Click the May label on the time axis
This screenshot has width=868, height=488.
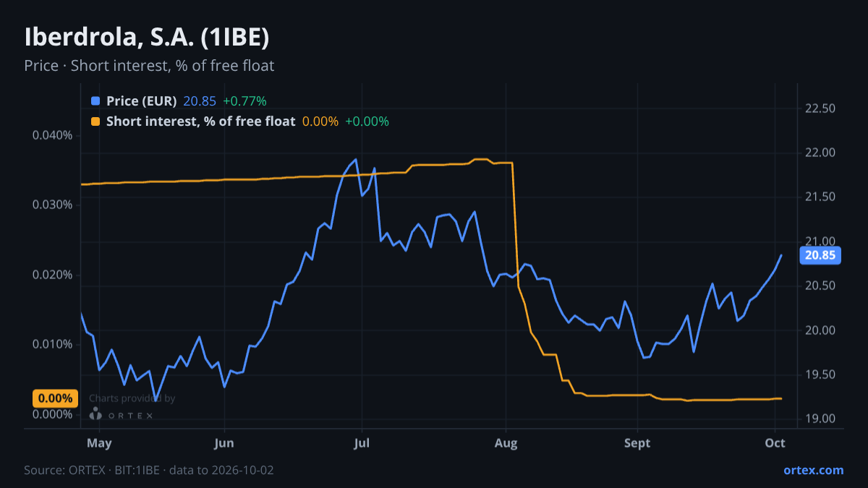(x=99, y=443)
